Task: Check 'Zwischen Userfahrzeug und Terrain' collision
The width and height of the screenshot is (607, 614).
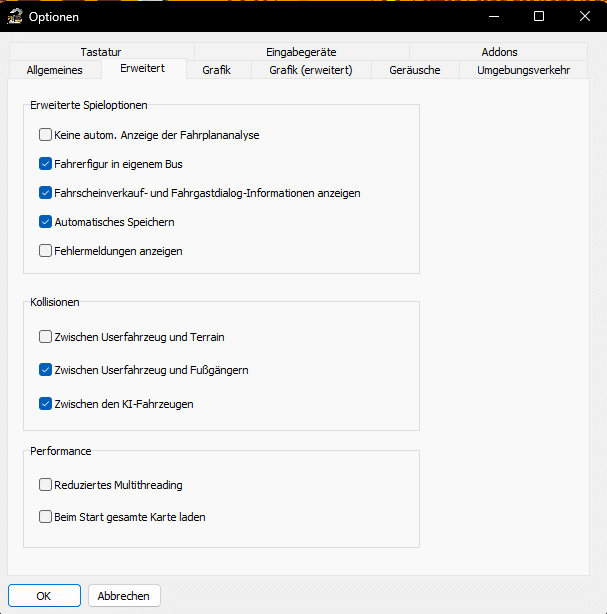Action: [x=45, y=337]
